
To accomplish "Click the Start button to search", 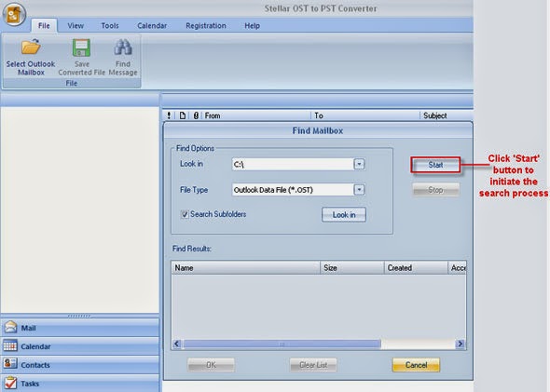I will tap(435, 165).
